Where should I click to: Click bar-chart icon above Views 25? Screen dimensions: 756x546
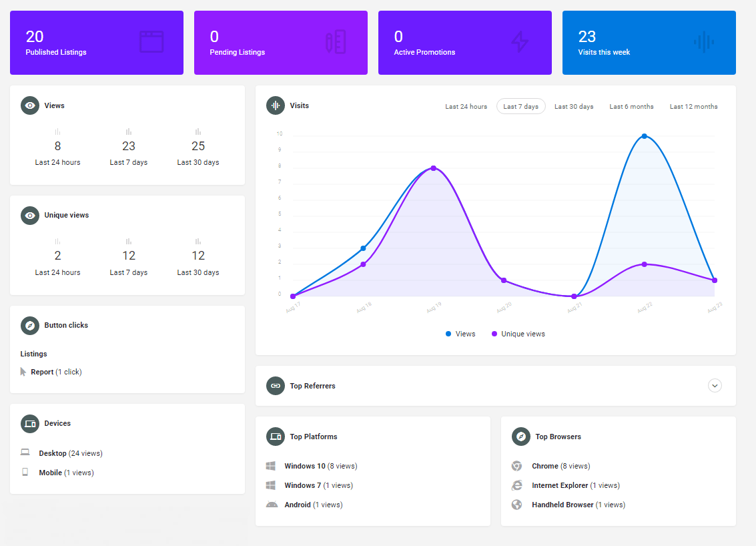pos(198,131)
